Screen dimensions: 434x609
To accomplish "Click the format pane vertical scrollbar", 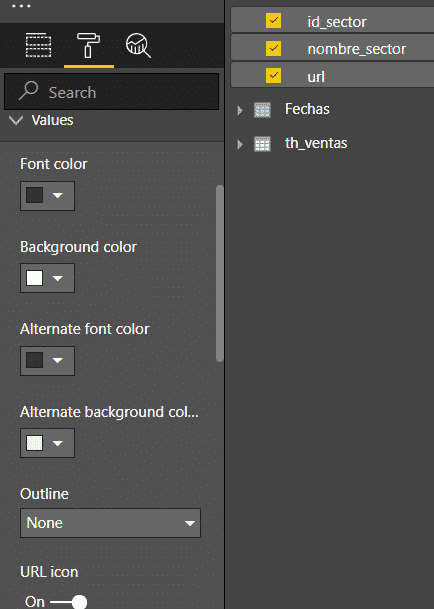I will (220, 273).
